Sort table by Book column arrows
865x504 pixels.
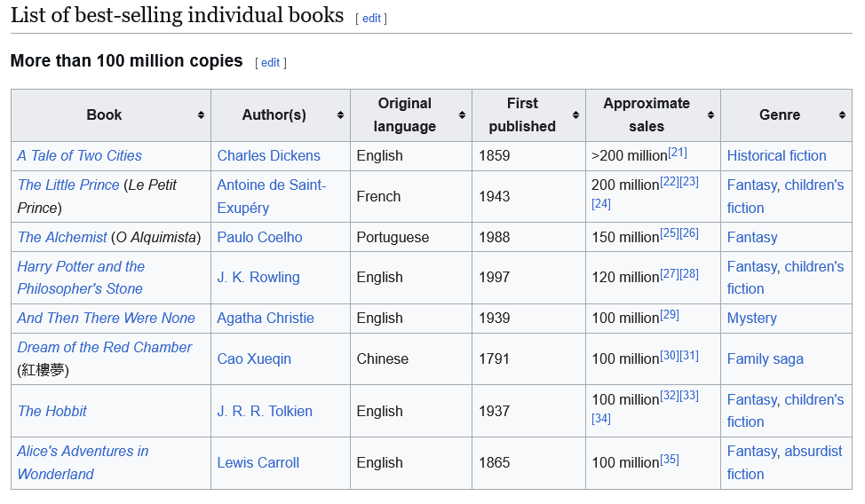pyautogui.click(x=202, y=115)
